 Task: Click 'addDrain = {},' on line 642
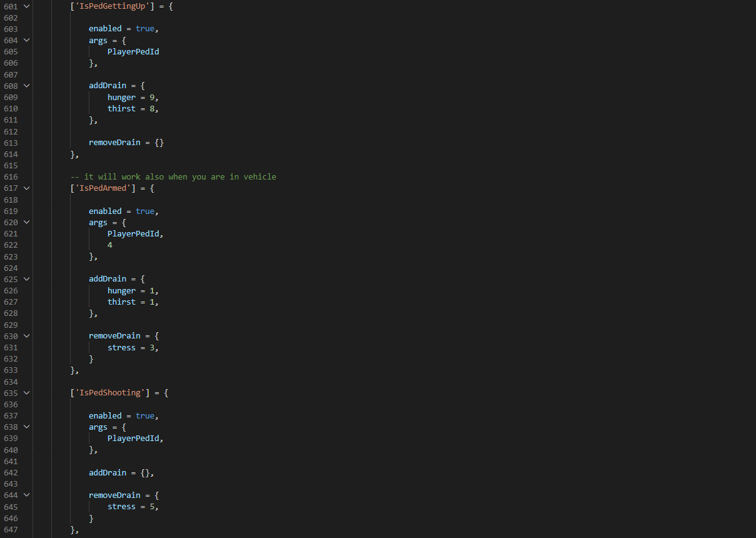pos(121,473)
